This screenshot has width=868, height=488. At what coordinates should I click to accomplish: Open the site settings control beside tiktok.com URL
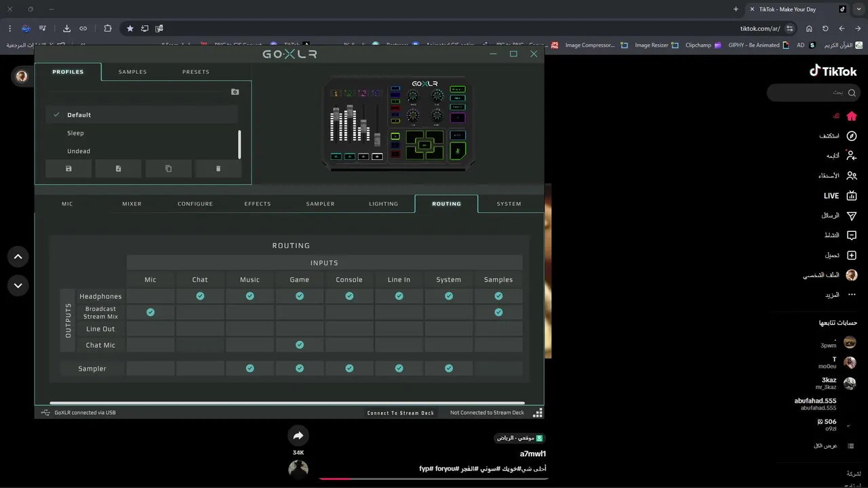[x=790, y=28]
